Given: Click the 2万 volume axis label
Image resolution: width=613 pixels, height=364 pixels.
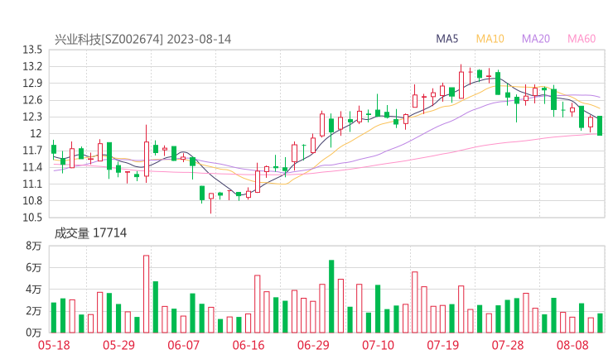Looking at the screenshot, I should point(34,311).
